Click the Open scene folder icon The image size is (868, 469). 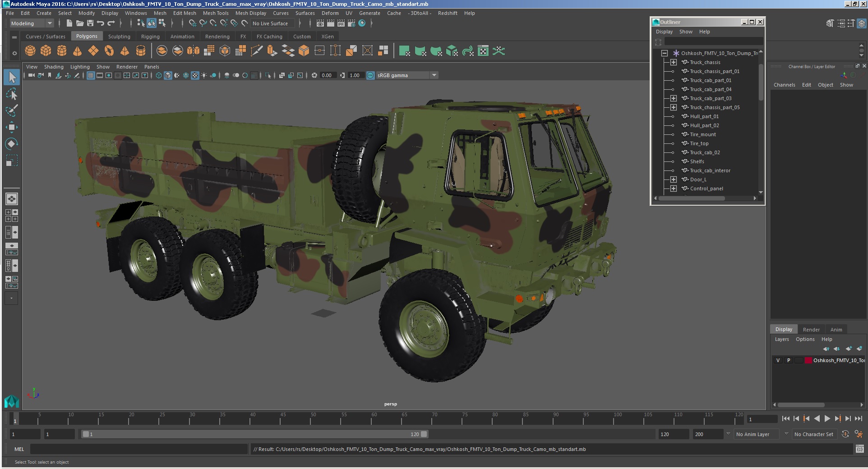(80, 23)
